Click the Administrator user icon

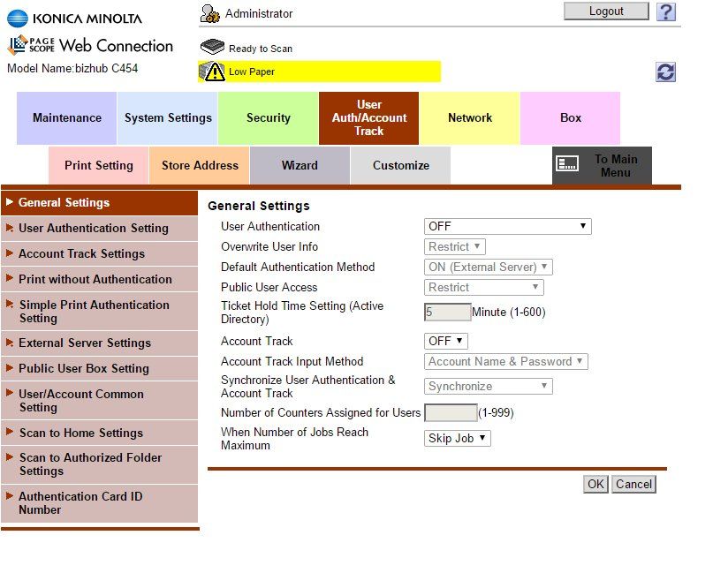[x=210, y=13]
